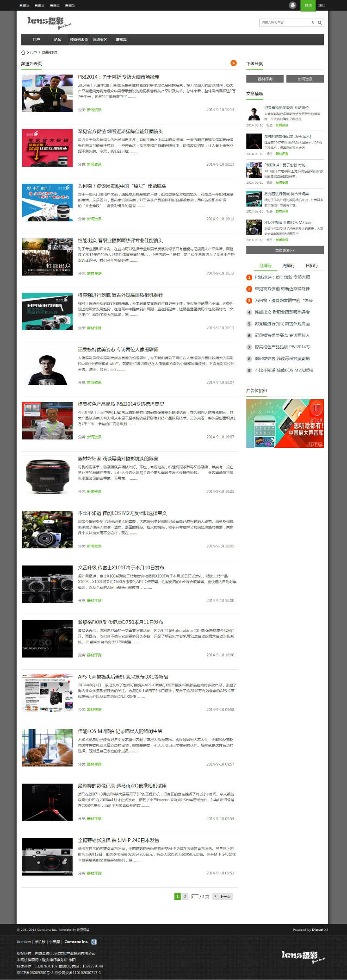This screenshot has width=347, height=980.
Task: Click the home icon in the breadcrumb
Action: [23, 52]
